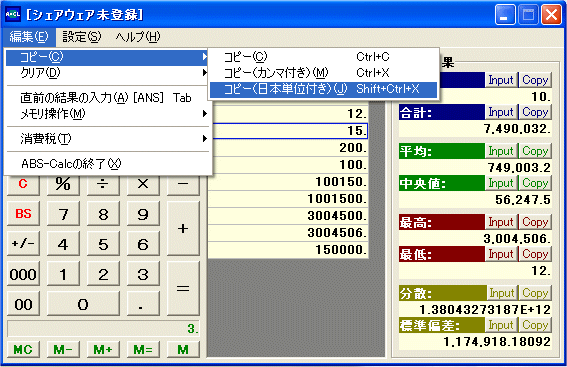Click the equals = key
Image resolution: width=567 pixels, height=367 pixels.
pyautogui.click(x=183, y=289)
